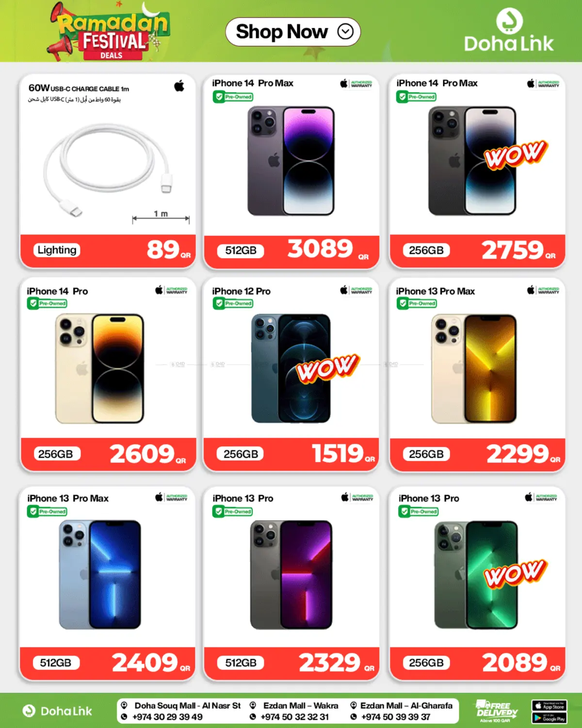Click the Ezdan Mall – Al-Gharafa location pin

[x=354, y=706]
